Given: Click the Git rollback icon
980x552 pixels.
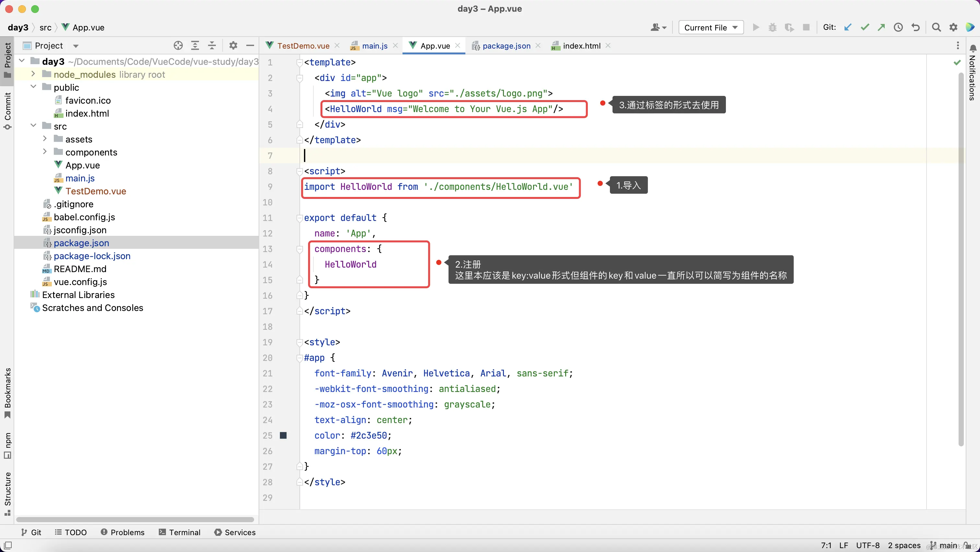Looking at the screenshot, I should (x=915, y=27).
